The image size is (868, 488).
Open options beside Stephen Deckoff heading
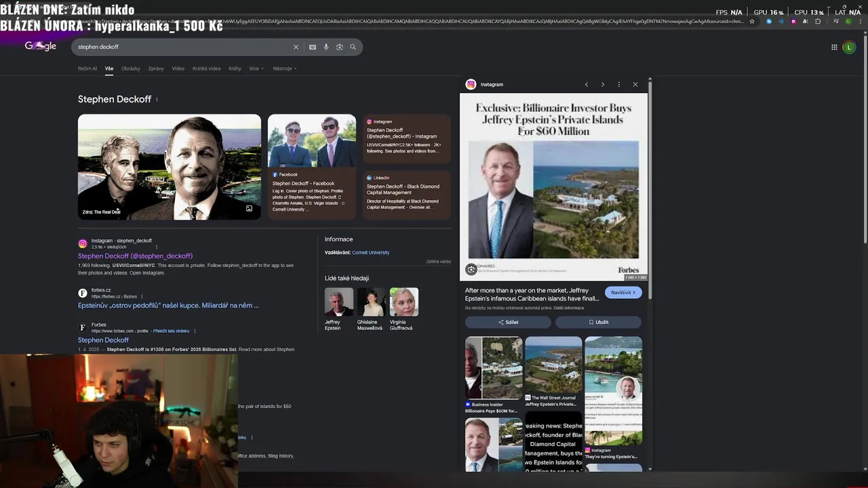(157, 99)
